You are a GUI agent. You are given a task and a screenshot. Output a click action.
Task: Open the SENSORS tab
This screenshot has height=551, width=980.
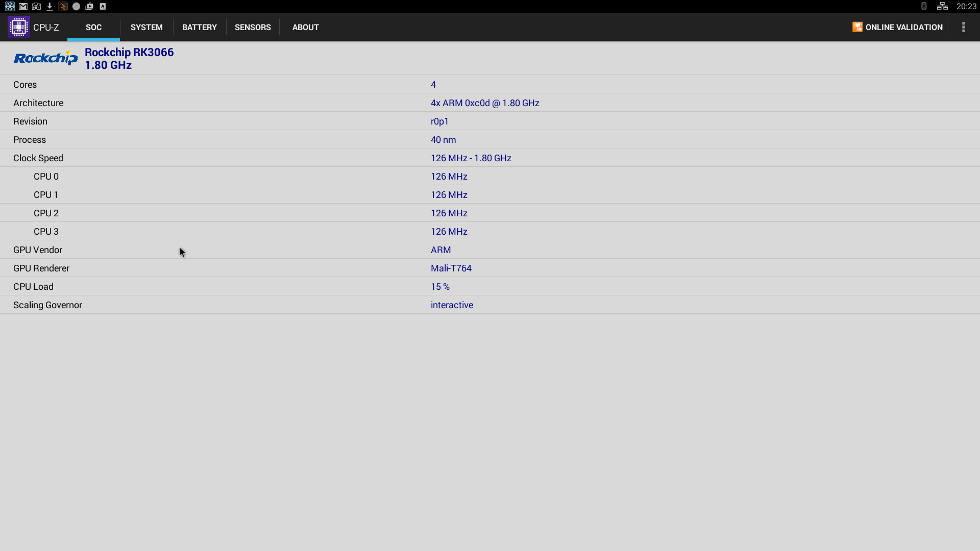click(x=253, y=27)
